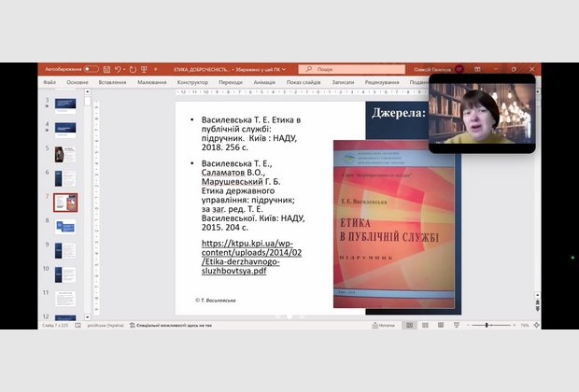Open the Записати ribbon tab
Viewport: 579px width, 392px height.
tap(343, 82)
